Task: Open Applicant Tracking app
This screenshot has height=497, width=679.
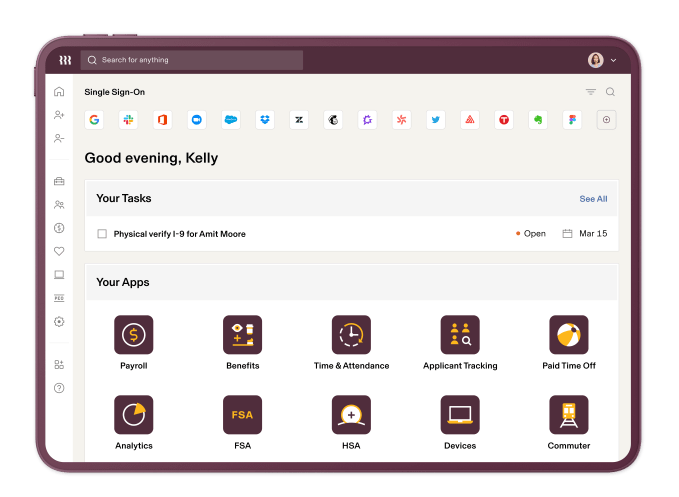Action: point(460,335)
